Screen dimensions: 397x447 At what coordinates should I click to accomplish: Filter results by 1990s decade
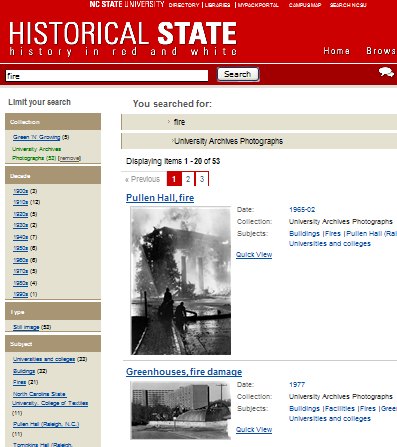20,294
